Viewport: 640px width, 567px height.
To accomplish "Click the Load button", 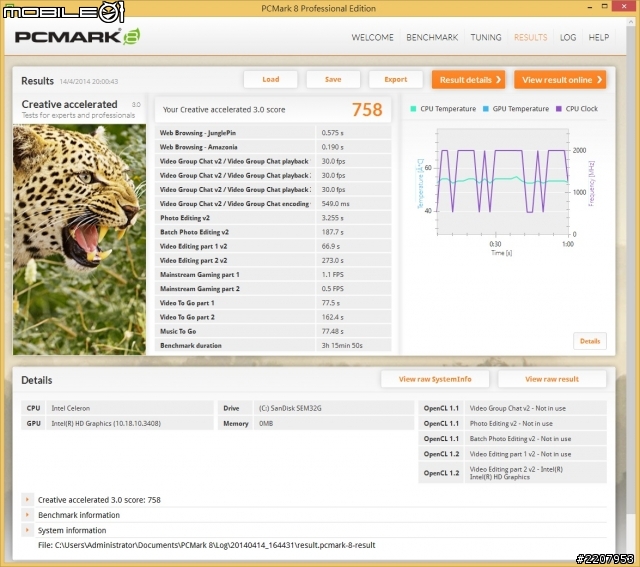I will tap(271, 80).
